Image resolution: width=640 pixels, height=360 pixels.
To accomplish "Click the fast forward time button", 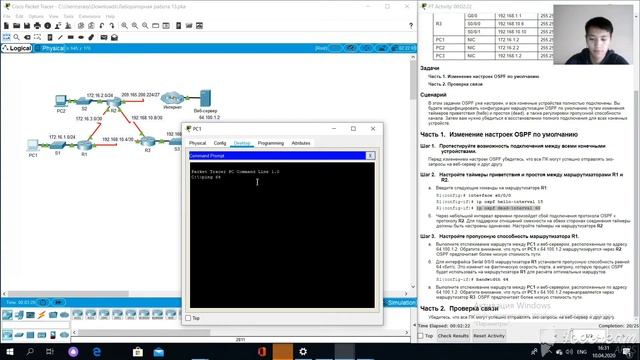I will click(x=58, y=302).
